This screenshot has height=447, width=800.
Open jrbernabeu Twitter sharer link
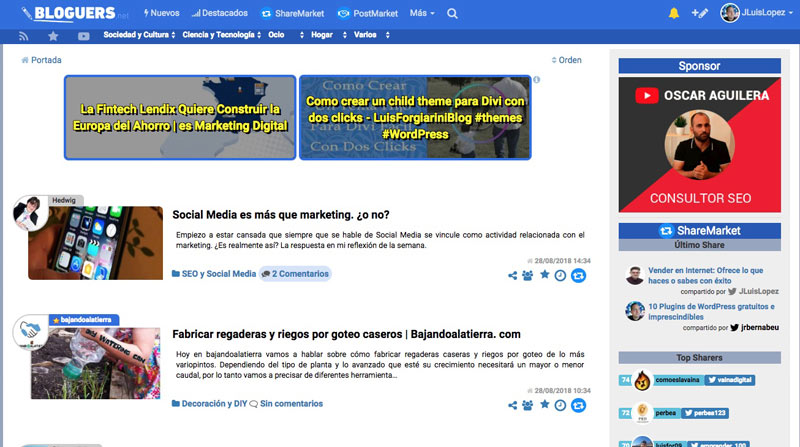(755, 328)
